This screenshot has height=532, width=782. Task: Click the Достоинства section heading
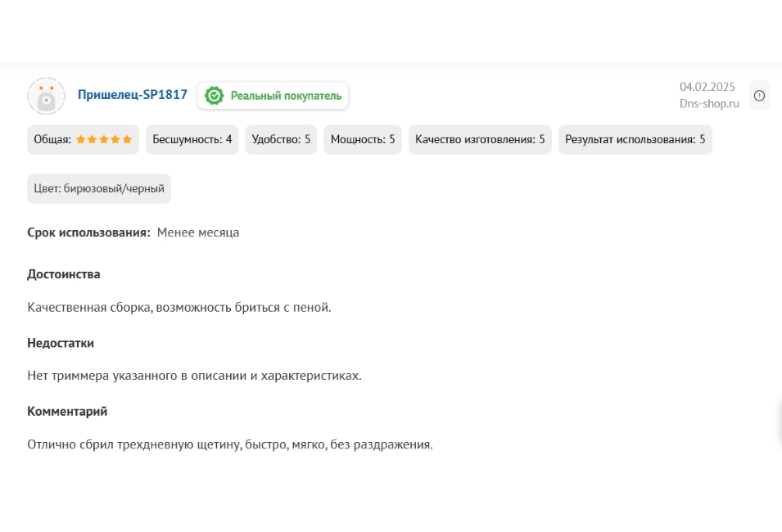[x=64, y=274]
